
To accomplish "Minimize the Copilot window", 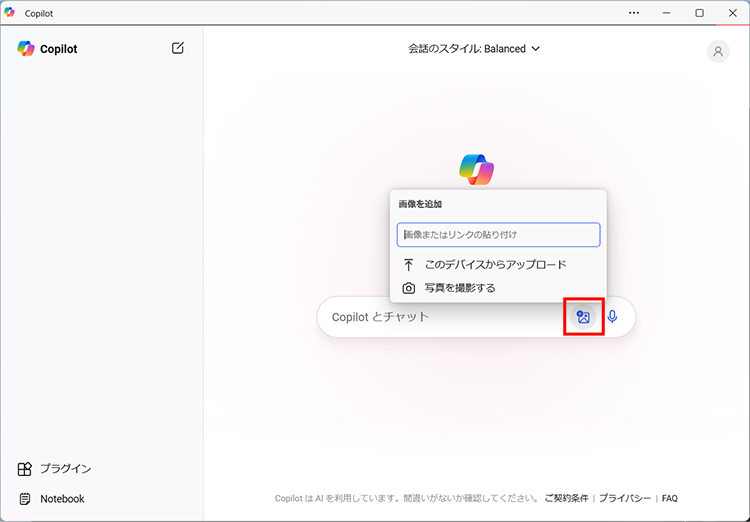I will [666, 13].
